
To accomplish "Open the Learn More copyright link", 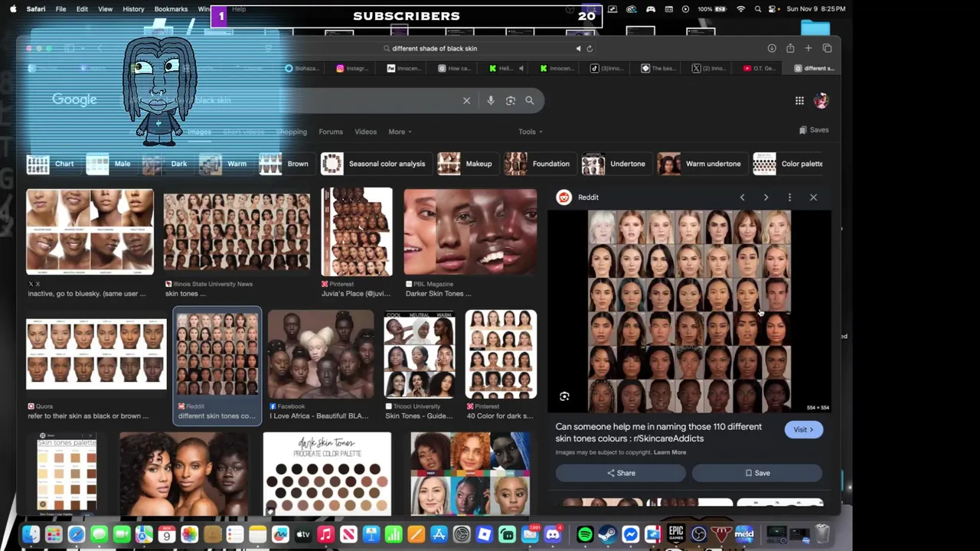I will (x=670, y=452).
